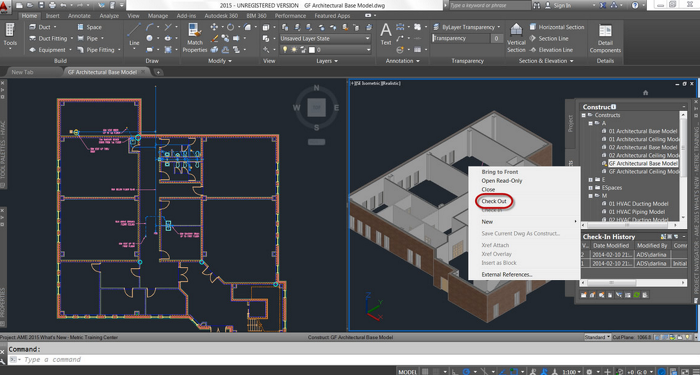
Task: Select the Pipe tool
Action: coord(88,39)
